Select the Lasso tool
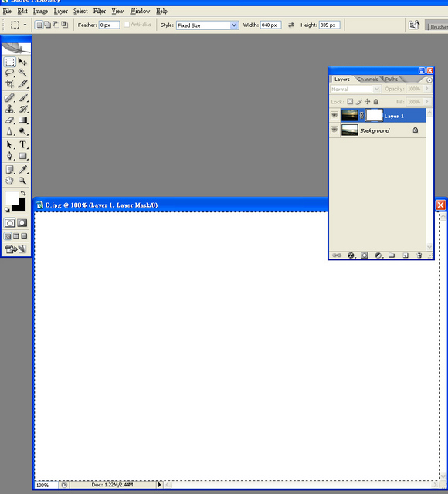448x494 pixels. coord(10,73)
